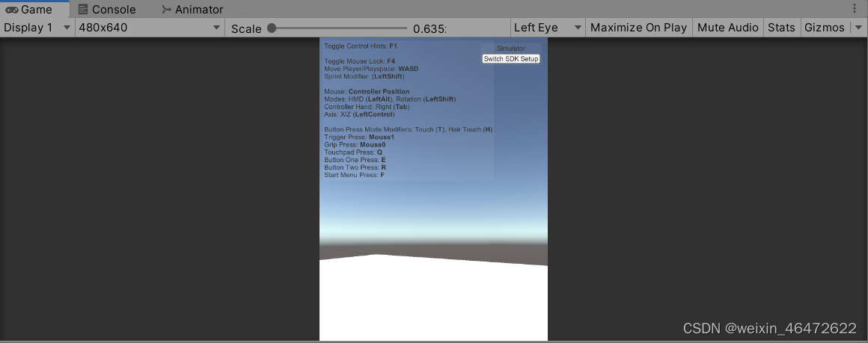Enable Maximize On Play
The height and width of the screenshot is (343, 868).
tap(638, 28)
